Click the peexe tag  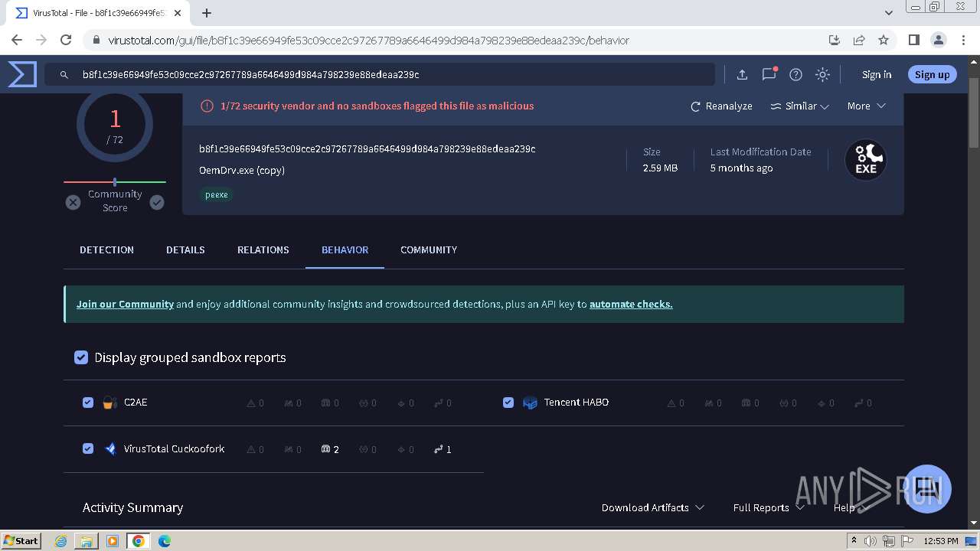click(217, 194)
